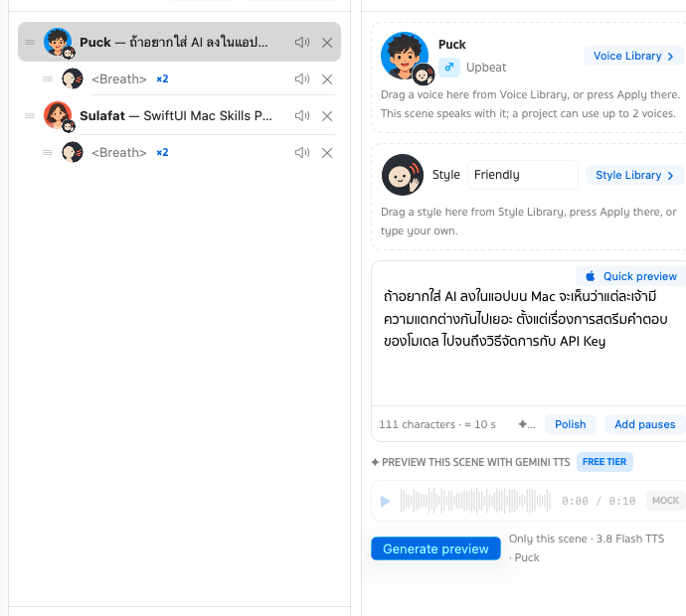Viewport: 686px width, 616px height.
Task: Edit the Style text field showing Friendly
Action: point(523,175)
